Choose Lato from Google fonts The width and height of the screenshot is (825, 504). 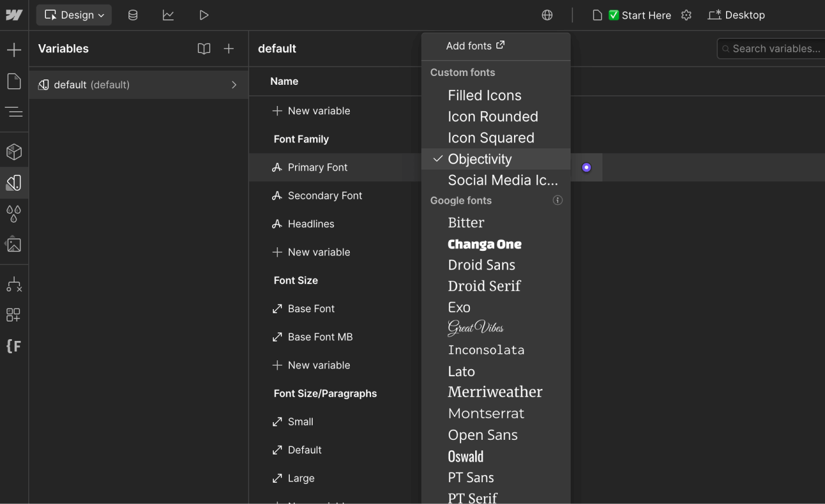(x=461, y=371)
